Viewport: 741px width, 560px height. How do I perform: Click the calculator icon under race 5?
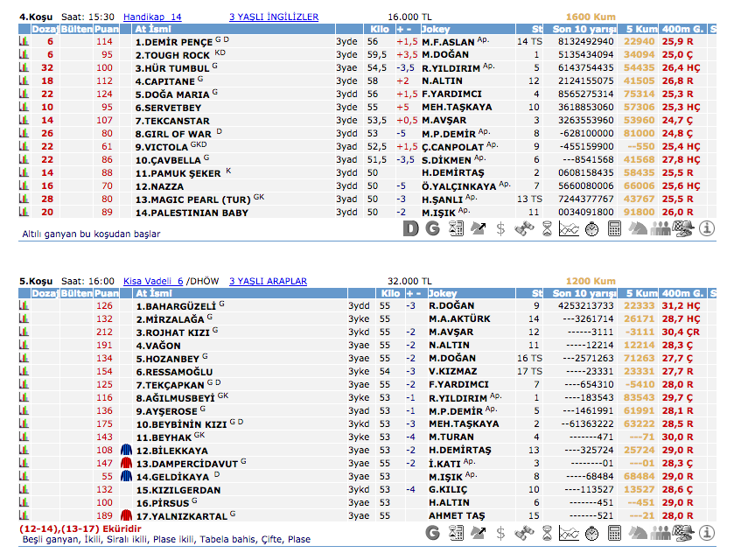tap(614, 533)
